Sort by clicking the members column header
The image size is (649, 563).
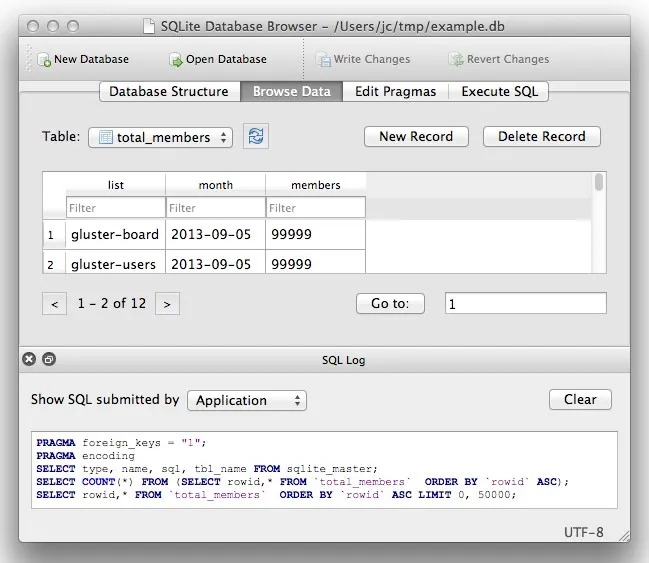315,185
